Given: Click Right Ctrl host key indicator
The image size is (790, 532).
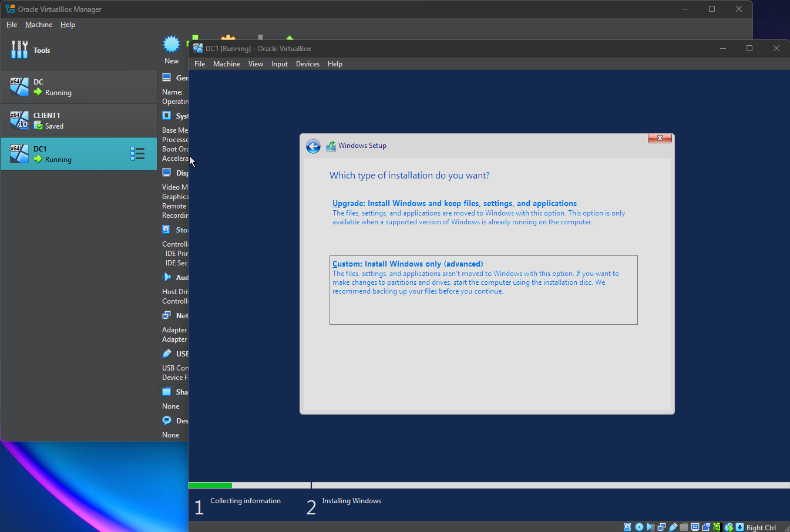Looking at the screenshot, I should point(761,527).
